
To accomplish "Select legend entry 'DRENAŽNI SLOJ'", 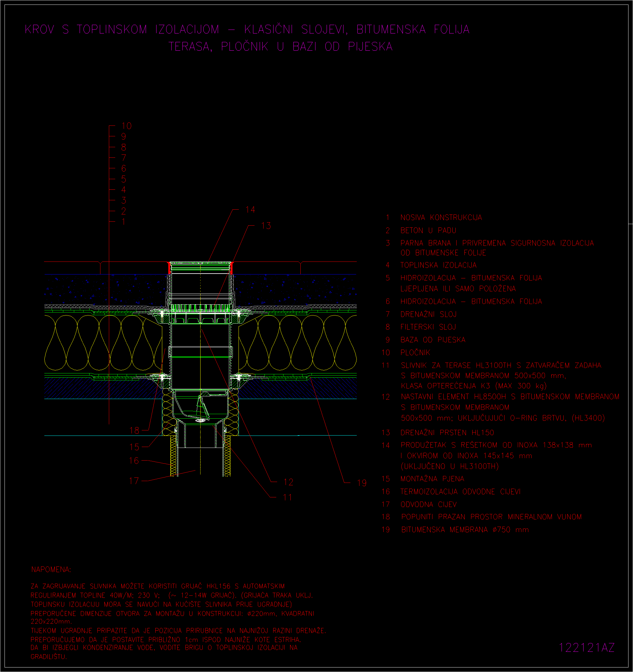I will (428, 314).
